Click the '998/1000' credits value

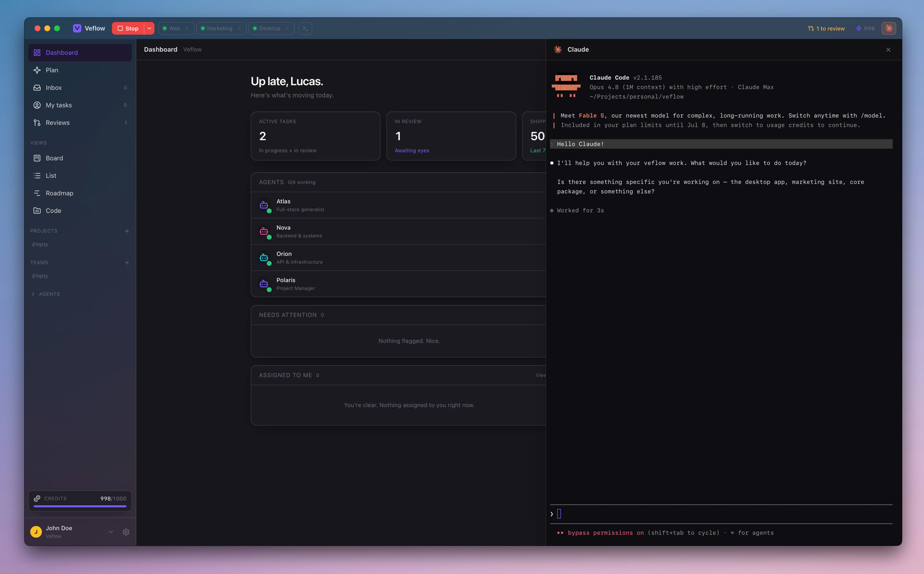click(113, 499)
